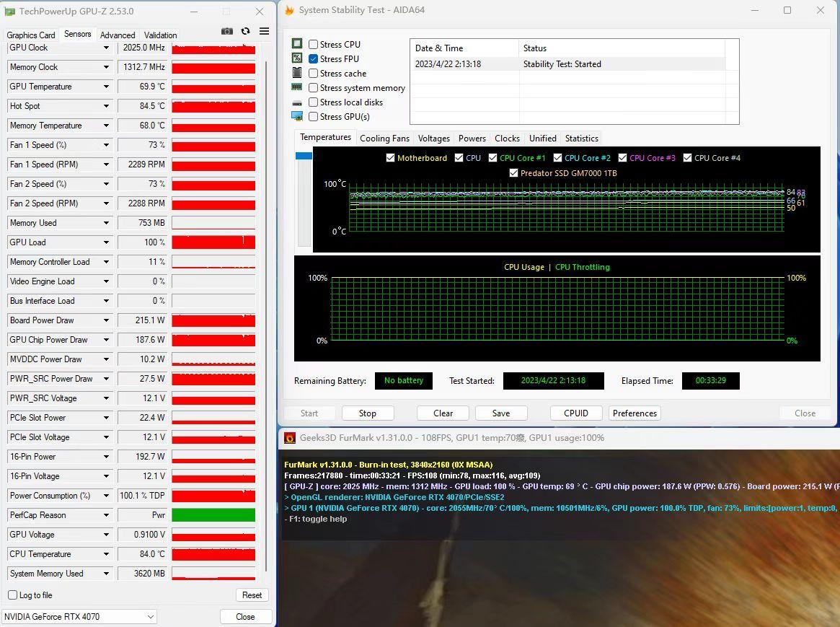Open the NVIDIA GeForce RTX 4070 selector

pos(79,617)
